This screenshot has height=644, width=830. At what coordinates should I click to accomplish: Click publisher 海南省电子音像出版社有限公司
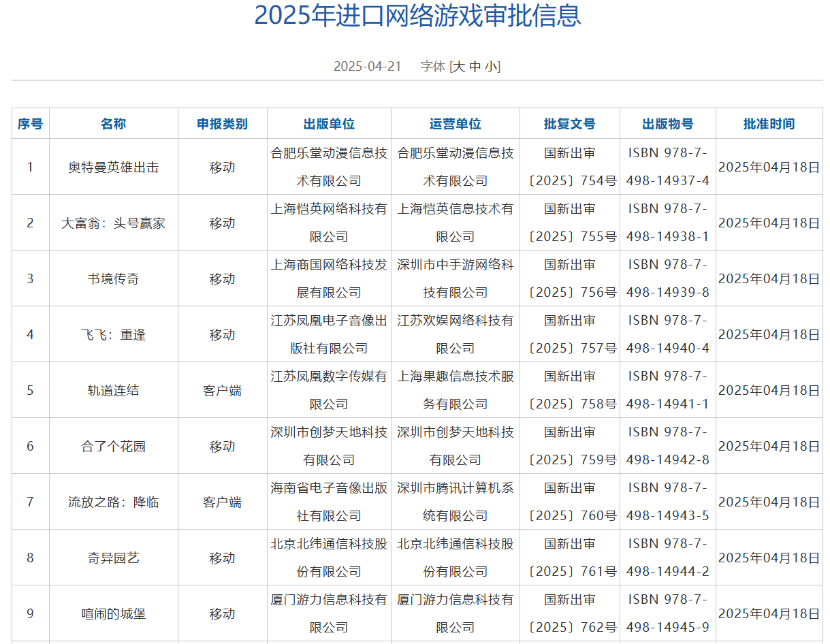(330, 502)
